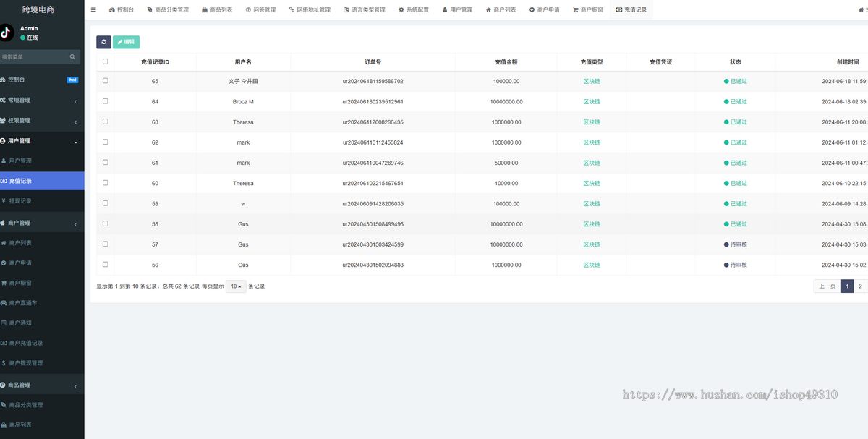Check the box for record ID 61
Screen dimensions: 868x439
(105, 163)
